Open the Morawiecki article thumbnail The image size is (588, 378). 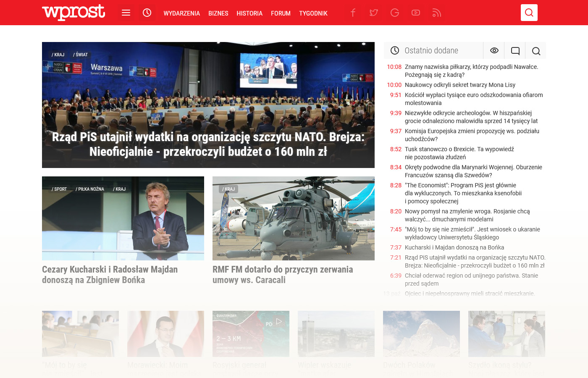pyautogui.click(x=165, y=334)
